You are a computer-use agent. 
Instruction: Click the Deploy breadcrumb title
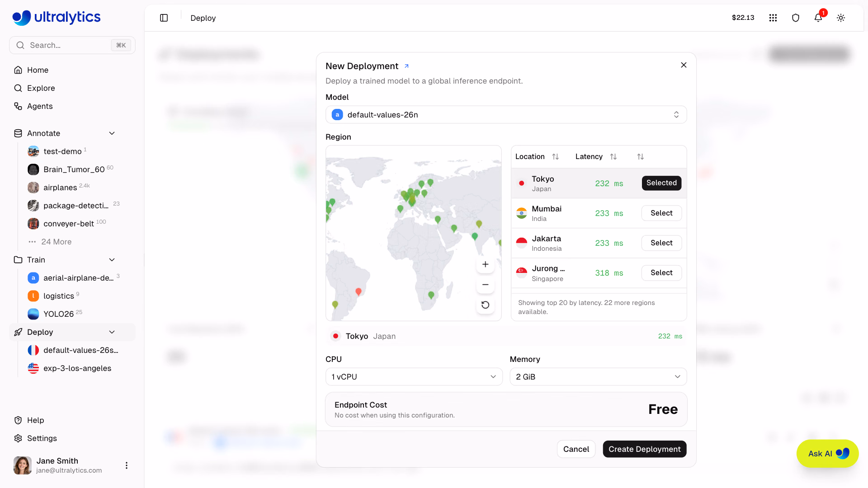(x=203, y=18)
